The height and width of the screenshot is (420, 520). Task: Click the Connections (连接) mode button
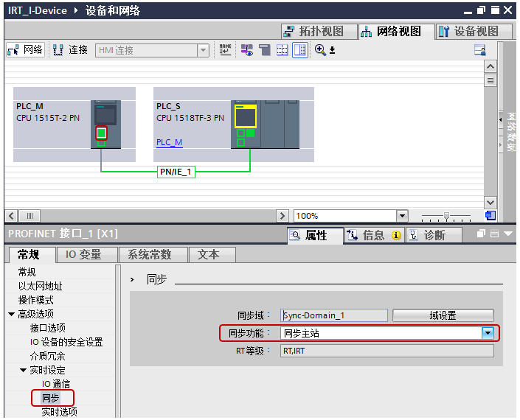click(x=70, y=50)
